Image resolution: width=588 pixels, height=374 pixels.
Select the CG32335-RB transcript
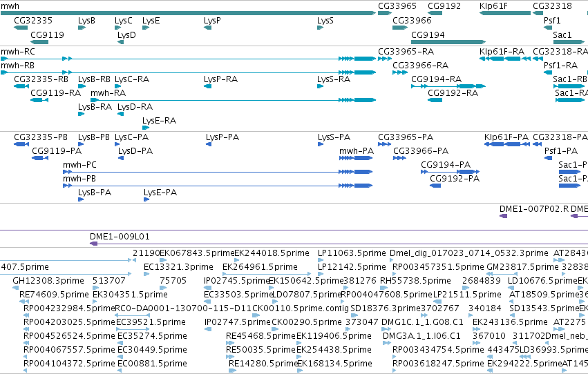tap(21, 86)
